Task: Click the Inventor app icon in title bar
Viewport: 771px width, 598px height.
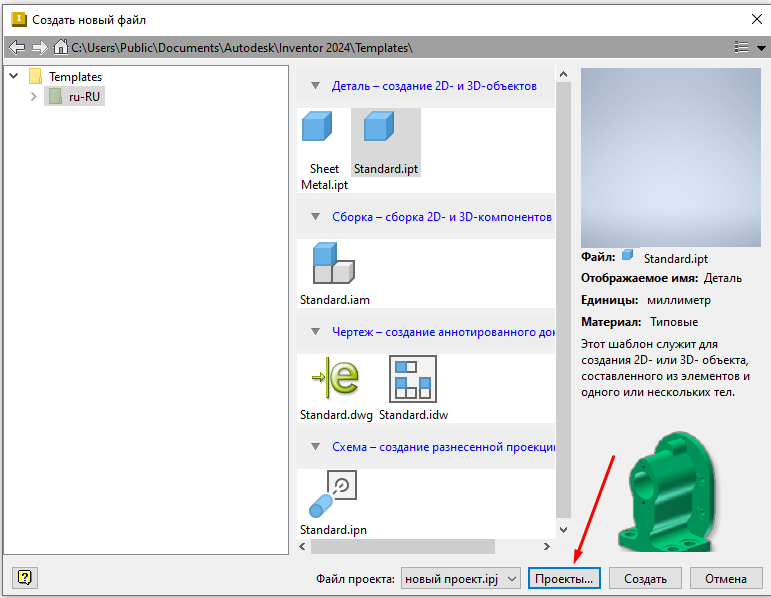Action: pyautogui.click(x=19, y=19)
